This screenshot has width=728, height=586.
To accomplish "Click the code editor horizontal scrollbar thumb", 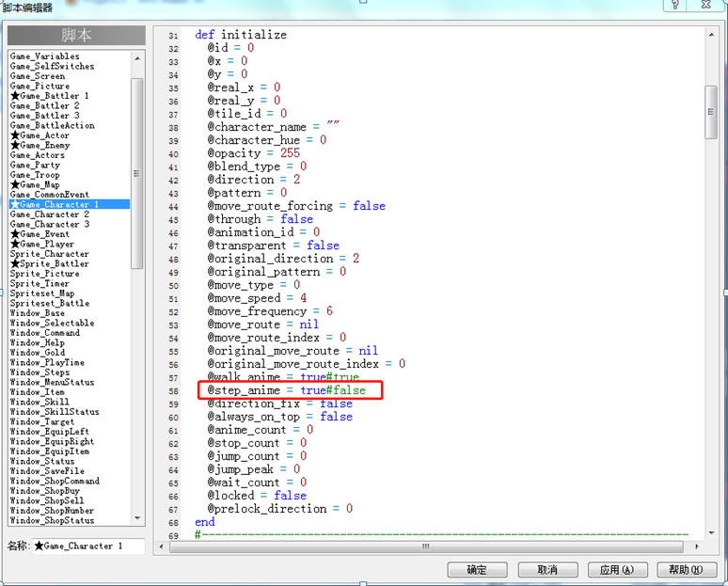I will (426, 546).
